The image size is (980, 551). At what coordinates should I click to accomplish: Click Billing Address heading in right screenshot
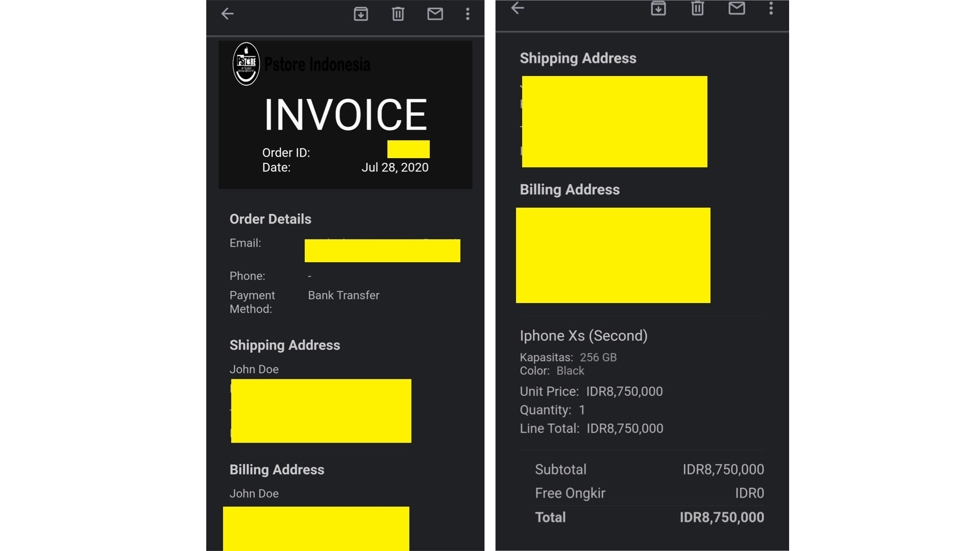point(570,190)
